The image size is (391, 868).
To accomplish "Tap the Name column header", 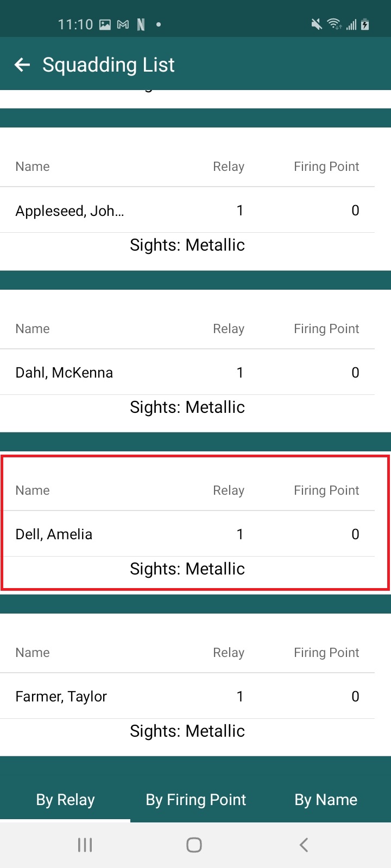I will point(32,490).
